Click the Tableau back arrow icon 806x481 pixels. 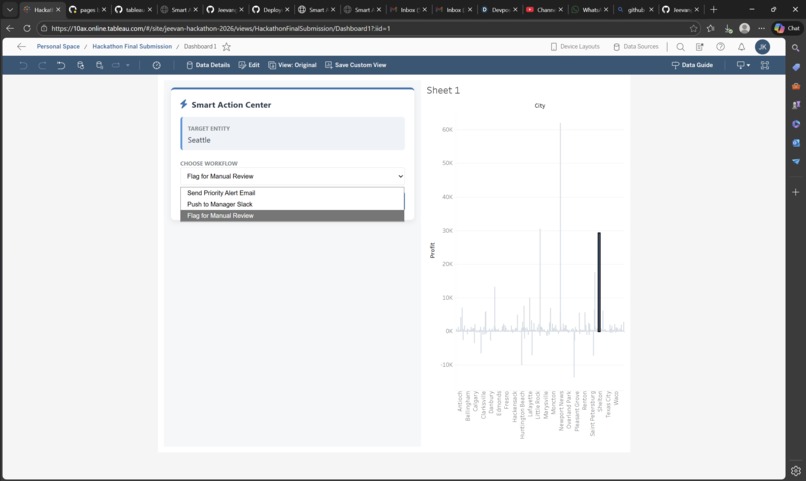21,46
